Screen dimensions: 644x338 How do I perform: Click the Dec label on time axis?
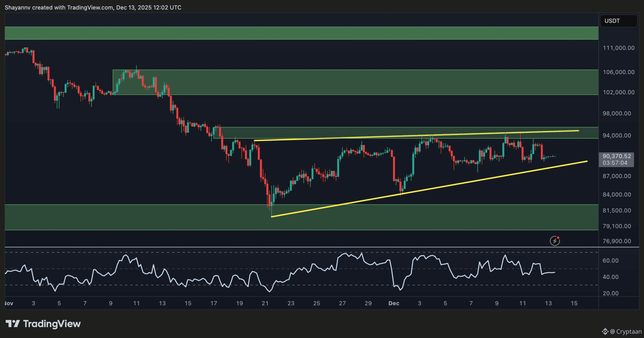[x=394, y=303]
